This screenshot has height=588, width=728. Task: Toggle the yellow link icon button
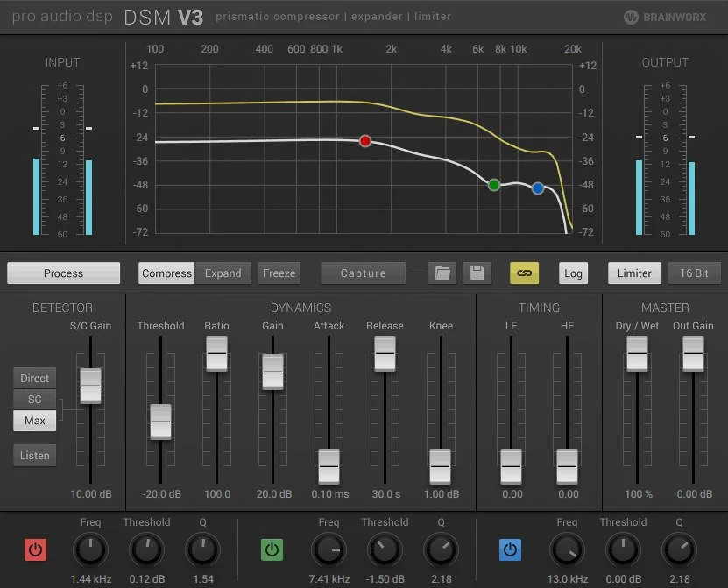(x=524, y=273)
